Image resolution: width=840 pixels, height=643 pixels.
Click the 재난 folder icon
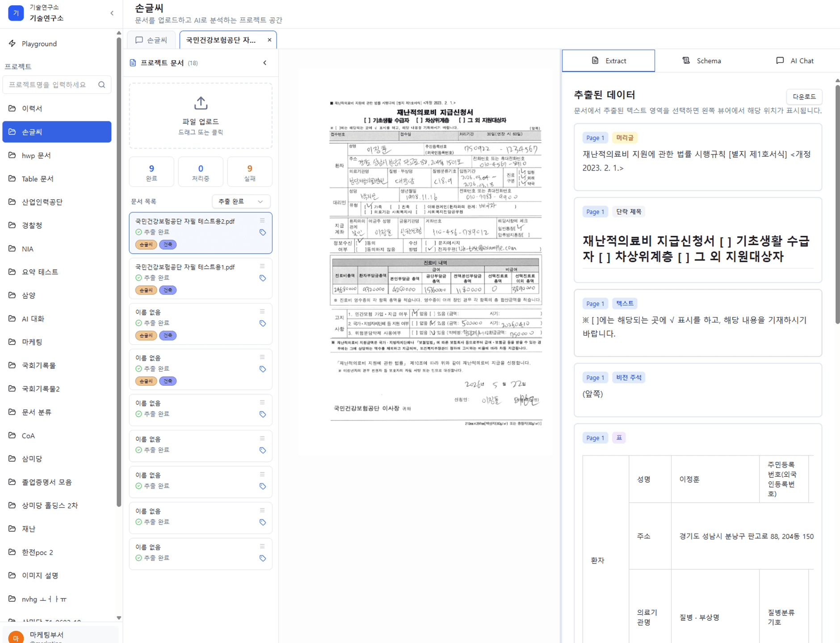pos(12,529)
